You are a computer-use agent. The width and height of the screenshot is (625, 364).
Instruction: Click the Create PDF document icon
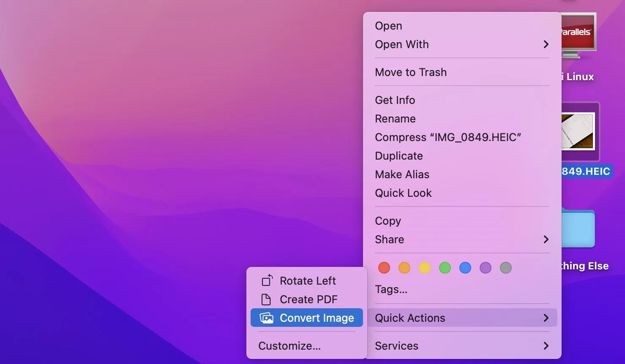pos(266,299)
